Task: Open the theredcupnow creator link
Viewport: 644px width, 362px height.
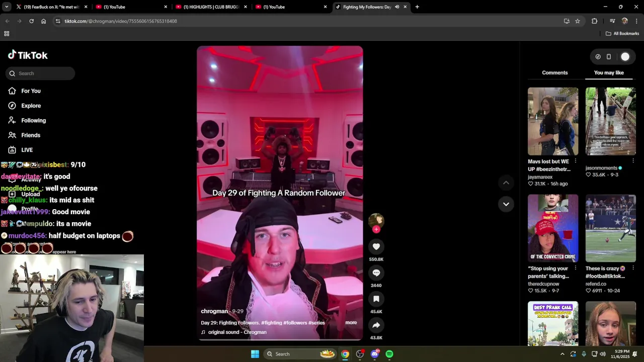Action: tap(544, 284)
